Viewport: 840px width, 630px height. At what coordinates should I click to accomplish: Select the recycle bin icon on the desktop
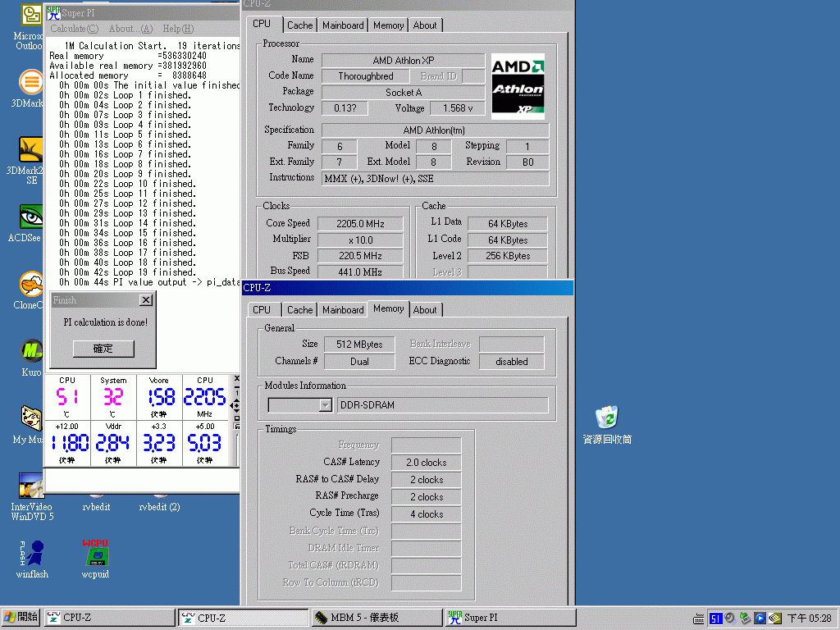(x=606, y=418)
